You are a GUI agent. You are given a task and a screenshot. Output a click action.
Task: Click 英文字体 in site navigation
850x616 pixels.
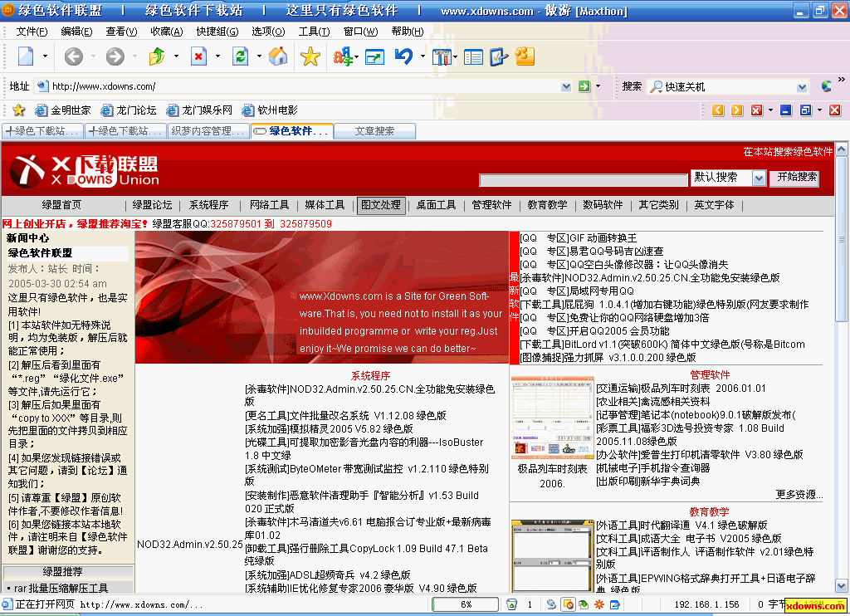click(714, 205)
